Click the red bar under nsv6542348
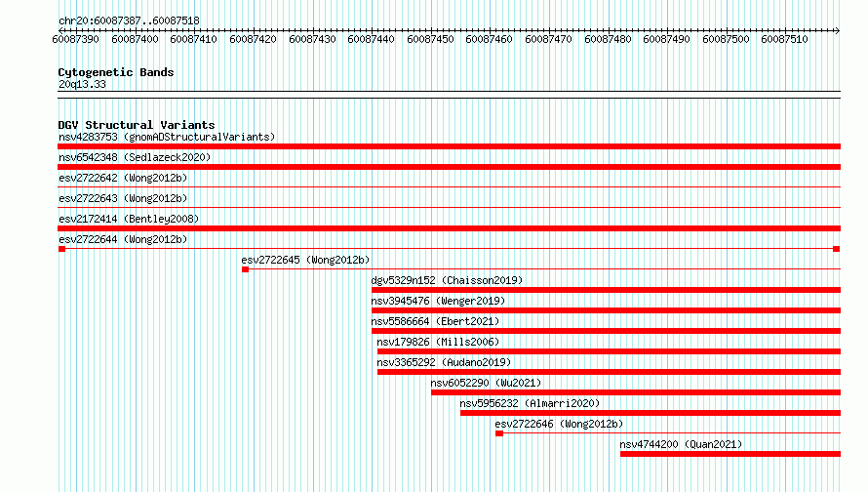 (x=449, y=167)
